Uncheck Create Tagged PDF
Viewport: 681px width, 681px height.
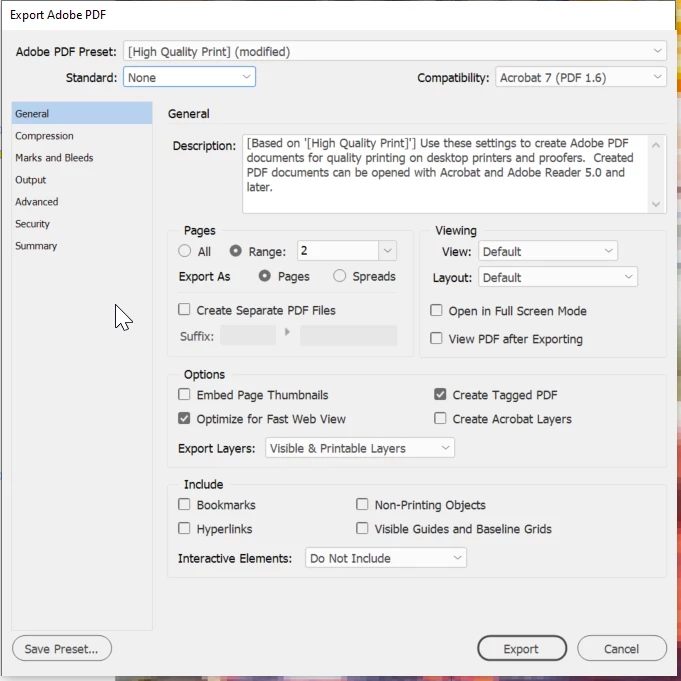440,394
